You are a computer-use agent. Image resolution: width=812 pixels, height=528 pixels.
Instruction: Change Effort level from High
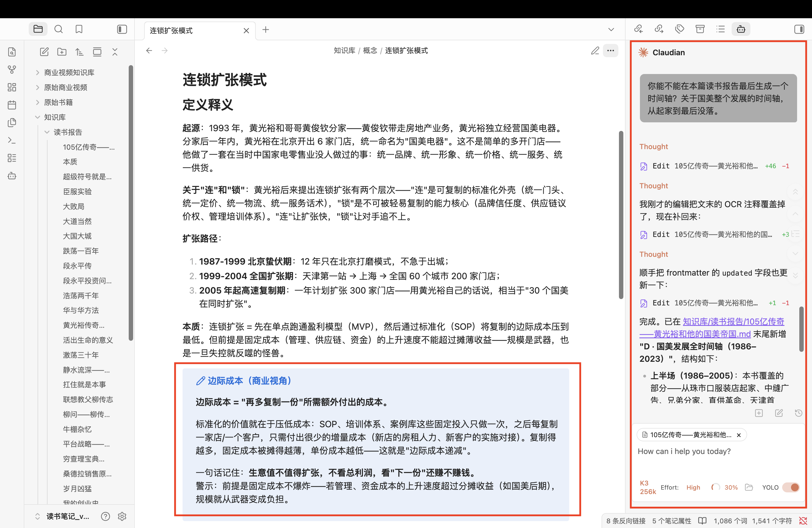pos(693,487)
